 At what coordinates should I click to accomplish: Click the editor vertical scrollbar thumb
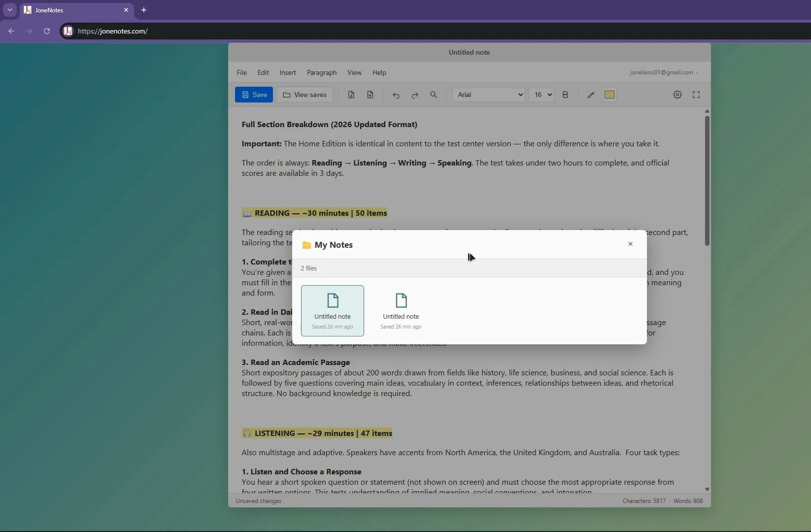[x=707, y=180]
